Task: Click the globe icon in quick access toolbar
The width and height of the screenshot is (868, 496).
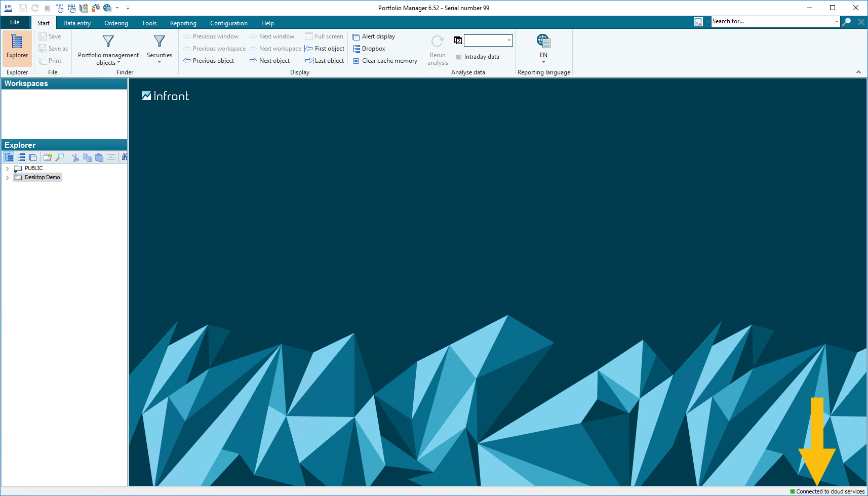Action: (107, 8)
